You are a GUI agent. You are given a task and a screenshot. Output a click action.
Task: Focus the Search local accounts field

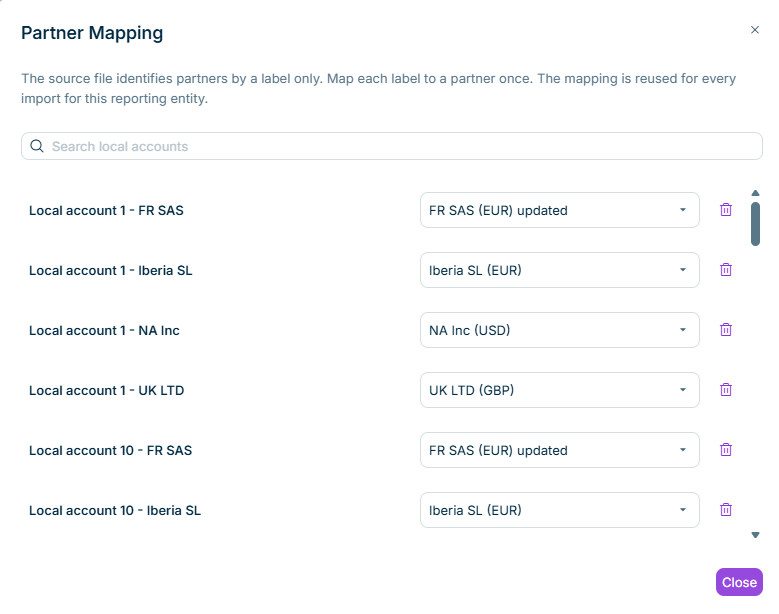coord(391,146)
